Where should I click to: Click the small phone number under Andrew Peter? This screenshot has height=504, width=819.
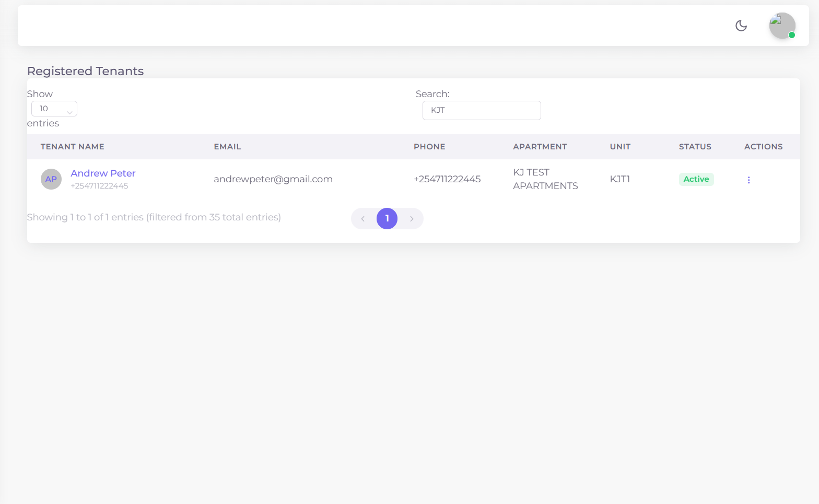[x=99, y=186]
